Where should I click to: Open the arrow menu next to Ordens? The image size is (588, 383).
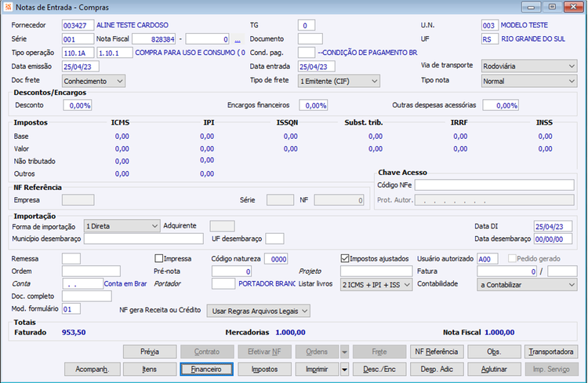(344, 352)
